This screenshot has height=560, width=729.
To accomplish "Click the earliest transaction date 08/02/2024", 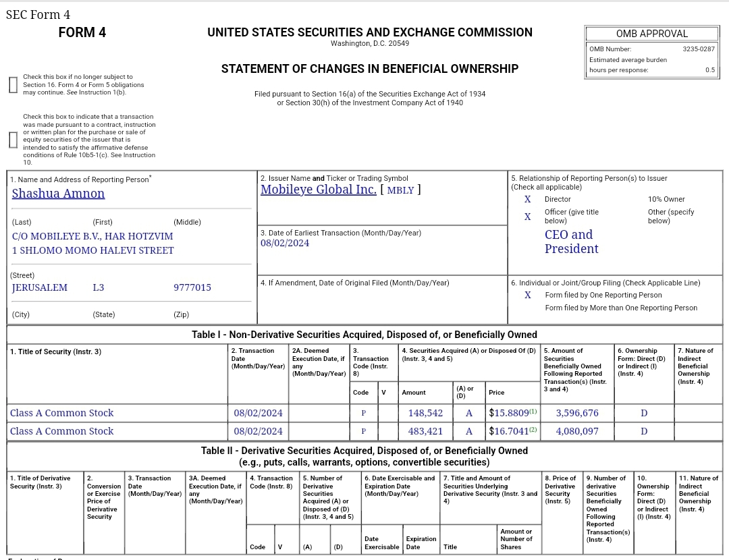I will click(x=285, y=243).
